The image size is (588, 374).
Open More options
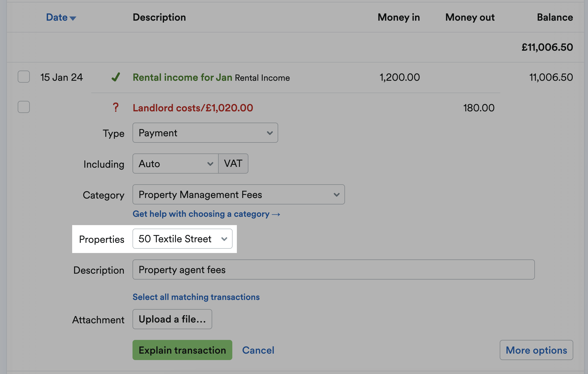click(536, 350)
